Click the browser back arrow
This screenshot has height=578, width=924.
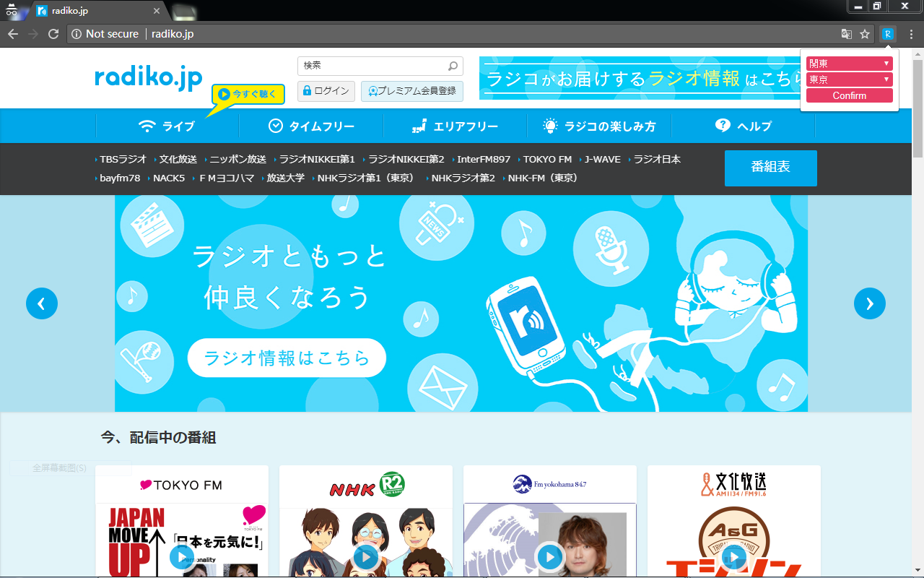(13, 34)
